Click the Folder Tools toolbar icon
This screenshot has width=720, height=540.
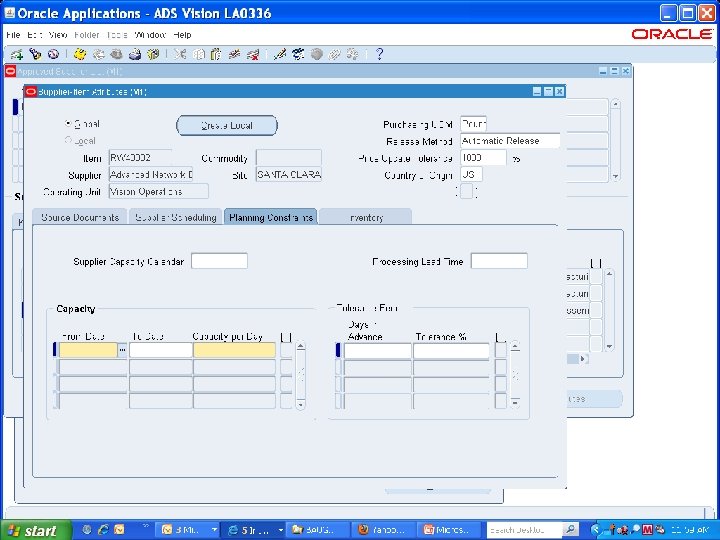click(x=353, y=54)
